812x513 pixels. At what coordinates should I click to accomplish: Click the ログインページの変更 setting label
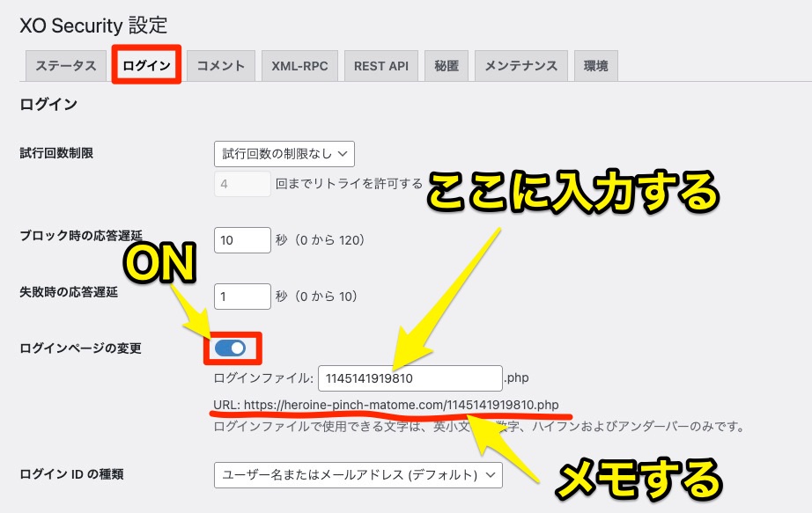(80, 348)
